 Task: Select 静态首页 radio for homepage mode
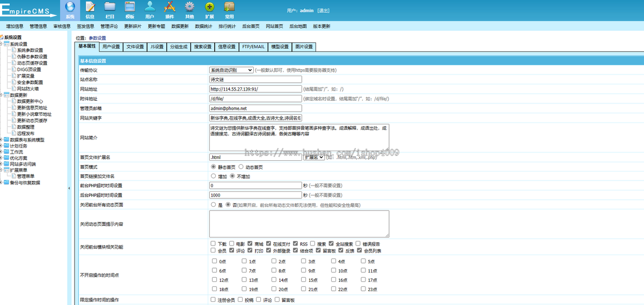(x=213, y=167)
